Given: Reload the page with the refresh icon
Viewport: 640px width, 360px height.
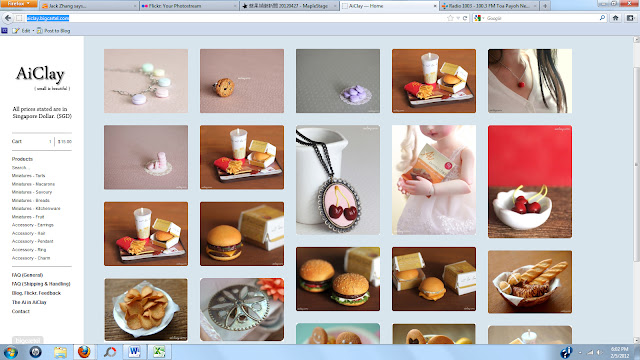Looking at the screenshot, I should (465, 18).
